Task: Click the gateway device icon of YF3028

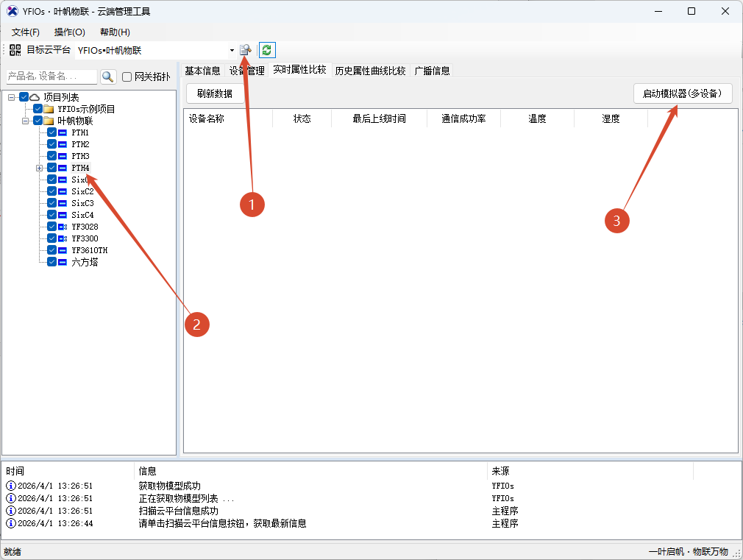Action: point(63,227)
